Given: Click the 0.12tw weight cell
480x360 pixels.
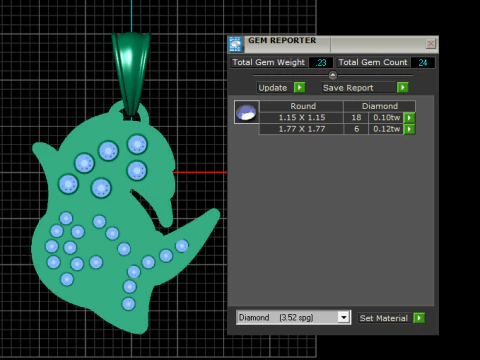Looking at the screenshot, I should [386, 129].
